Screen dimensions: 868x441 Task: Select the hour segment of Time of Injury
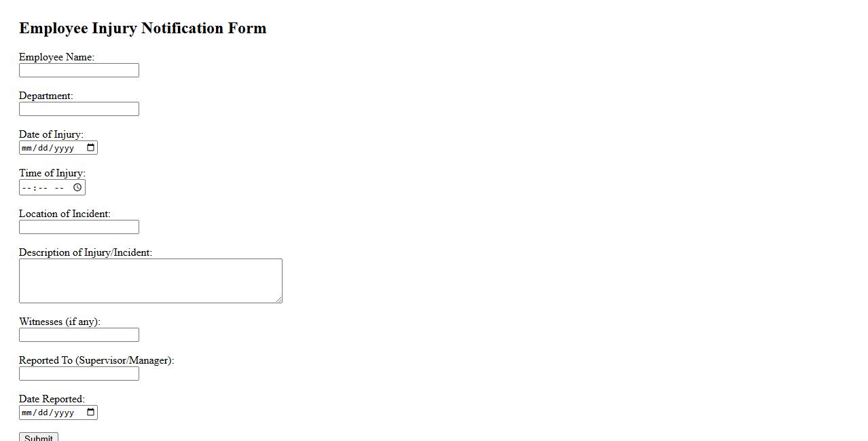(26, 187)
